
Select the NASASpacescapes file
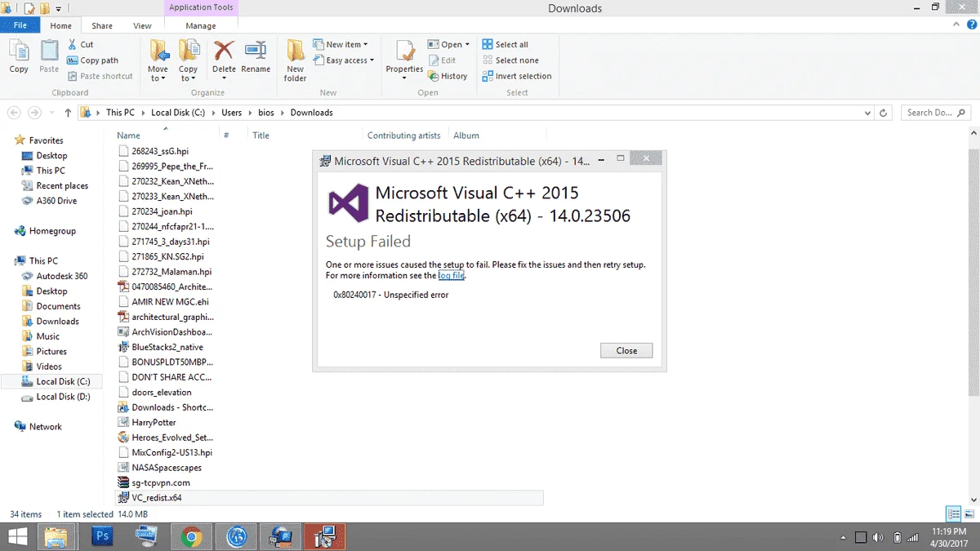click(167, 468)
